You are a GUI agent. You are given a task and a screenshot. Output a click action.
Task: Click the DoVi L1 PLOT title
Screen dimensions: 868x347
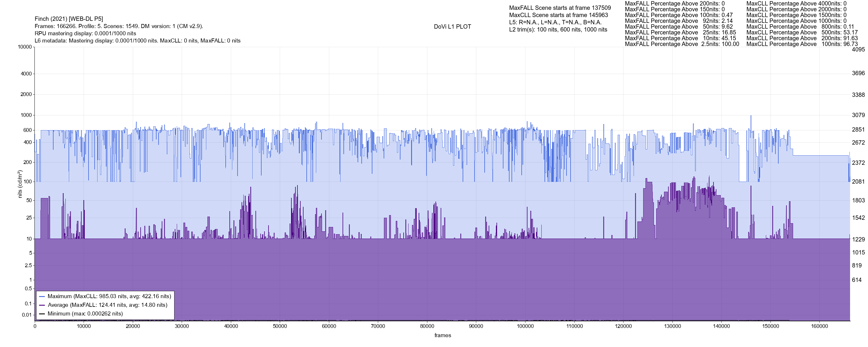(x=452, y=27)
